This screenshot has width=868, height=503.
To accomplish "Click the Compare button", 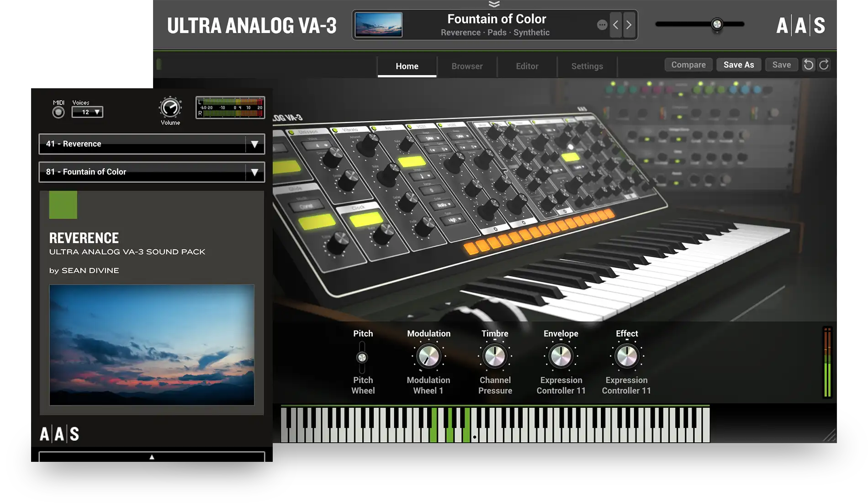I will [x=688, y=65].
